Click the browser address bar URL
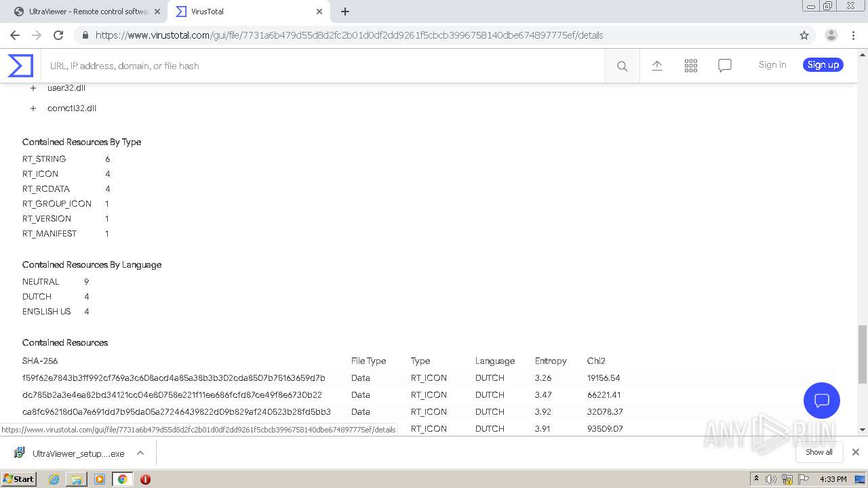The width and height of the screenshot is (868, 488). pos(349,35)
